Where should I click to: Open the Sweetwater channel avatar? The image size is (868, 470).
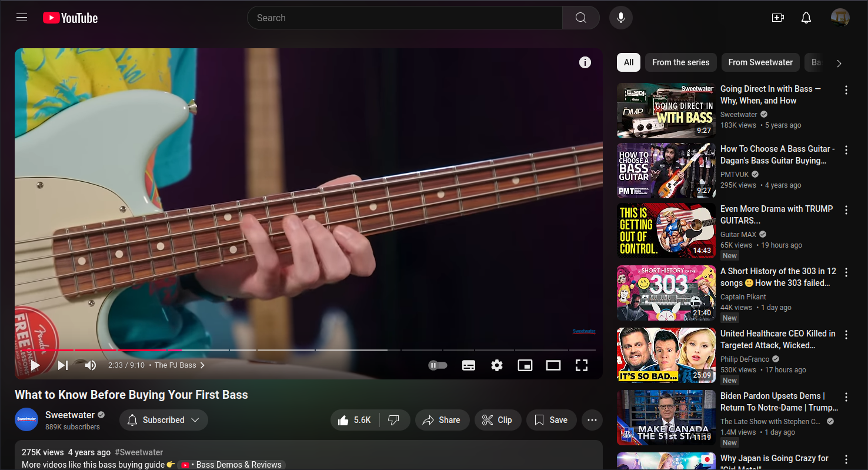(26, 419)
